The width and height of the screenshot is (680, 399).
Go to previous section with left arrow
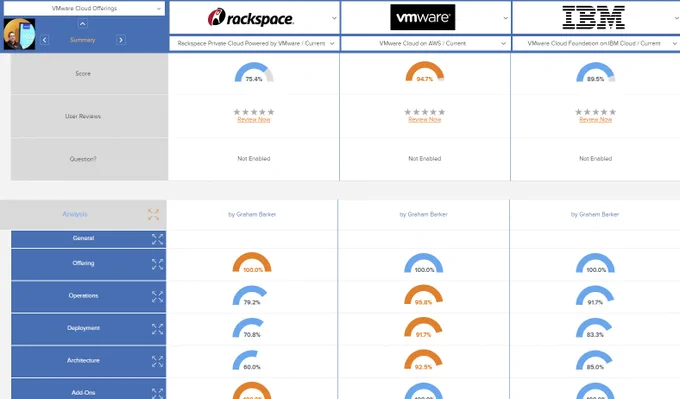click(x=44, y=40)
